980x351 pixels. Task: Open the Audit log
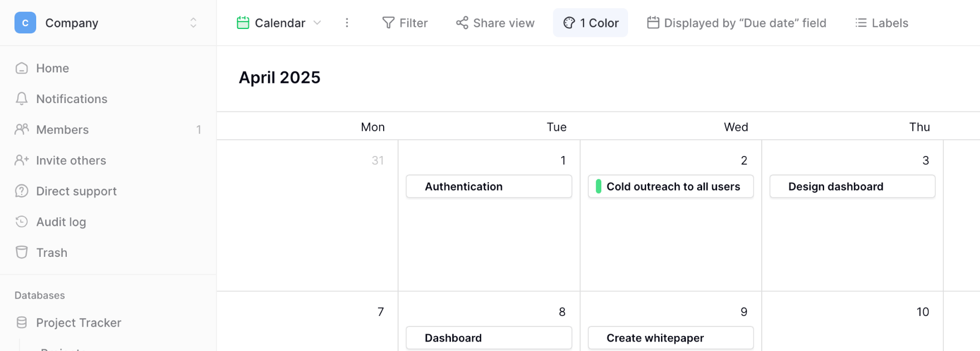coord(61,222)
